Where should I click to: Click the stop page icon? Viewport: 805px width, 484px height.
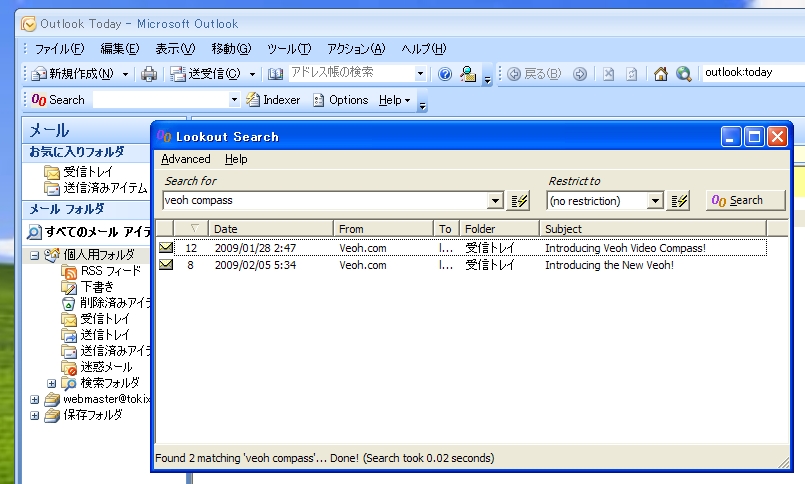pos(608,74)
